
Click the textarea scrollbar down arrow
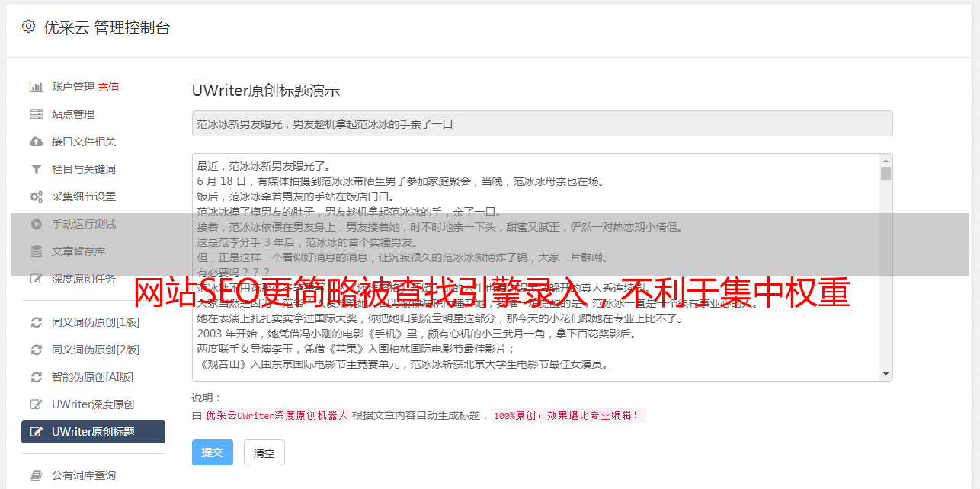pyautogui.click(x=886, y=374)
